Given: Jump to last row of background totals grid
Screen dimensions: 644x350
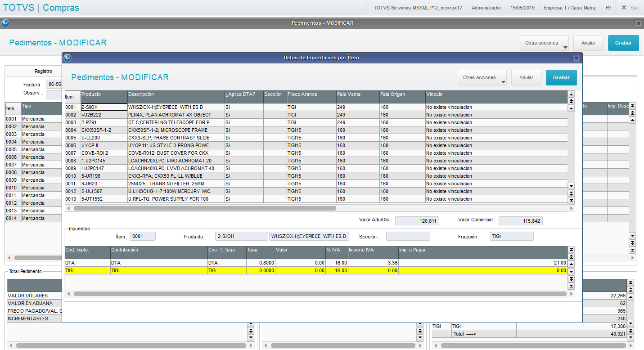Looking at the screenshot, I should coord(630,337).
